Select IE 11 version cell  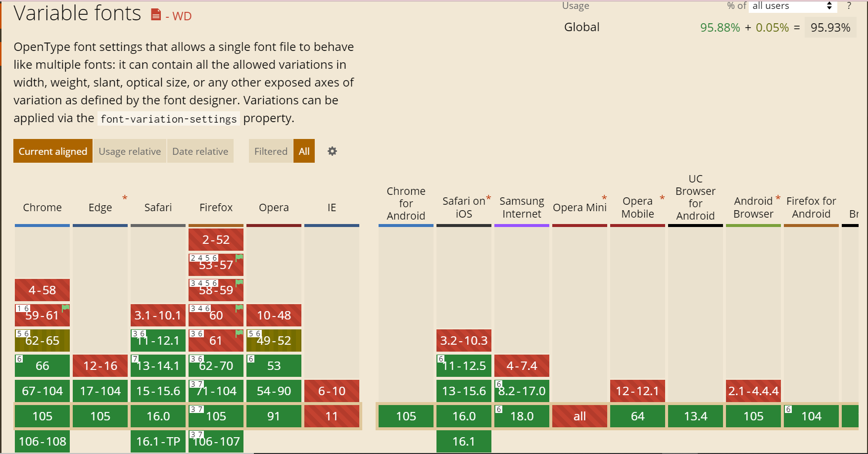coord(332,416)
